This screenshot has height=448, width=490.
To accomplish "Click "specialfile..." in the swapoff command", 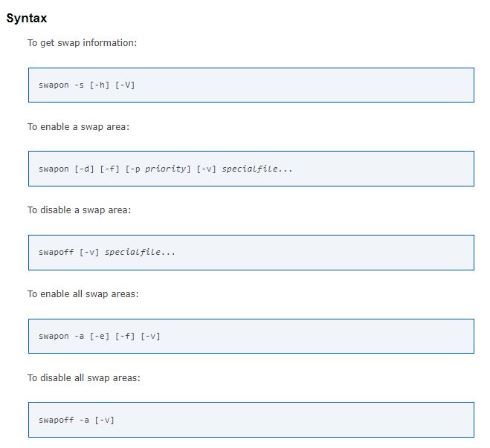I will coord(140,253).
